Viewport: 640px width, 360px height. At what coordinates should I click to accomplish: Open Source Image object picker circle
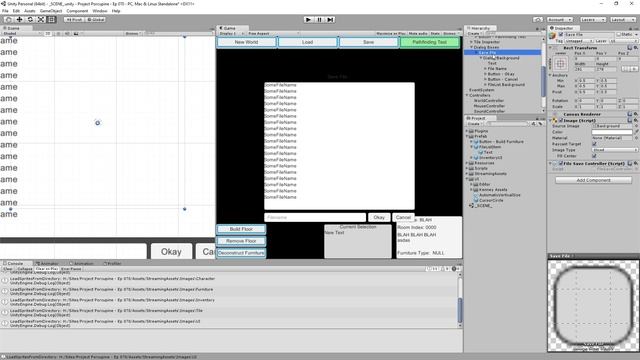tap(636, 126)
